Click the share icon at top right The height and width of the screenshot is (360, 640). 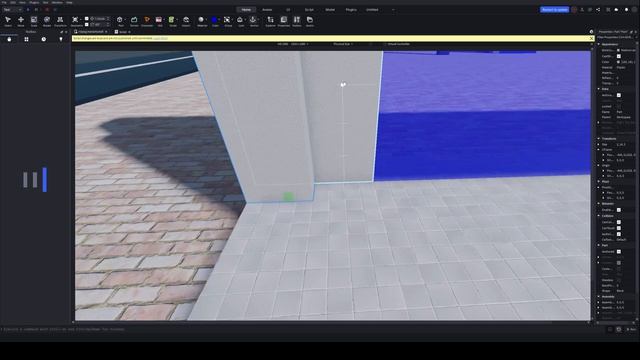click(598, 9)
